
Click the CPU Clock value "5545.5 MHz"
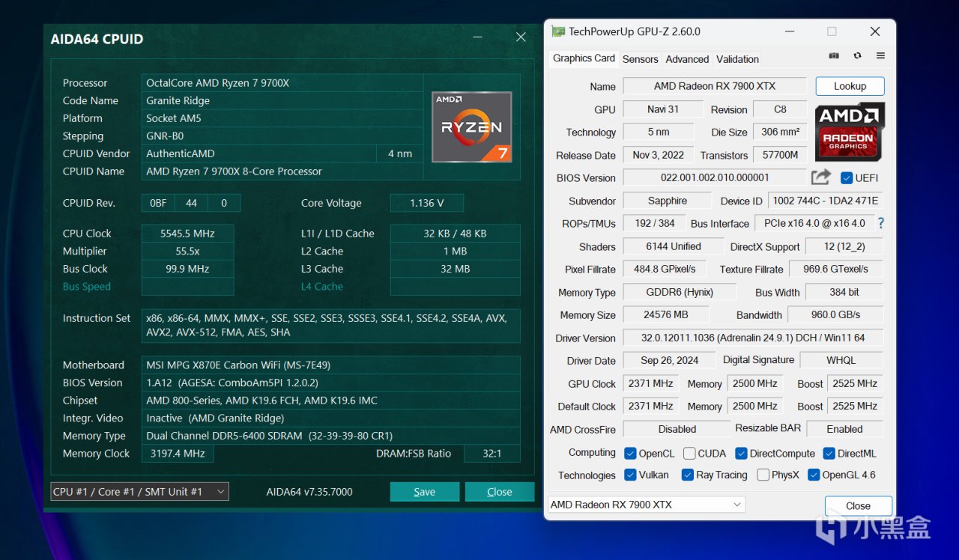coord(187,234)
